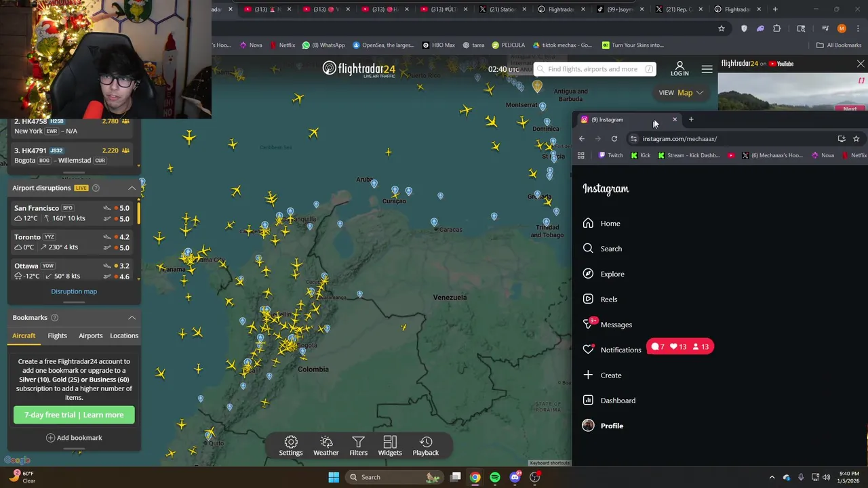Open the Netflix bookmark in main window
This screenshot has height=488, width=868.
282,45
